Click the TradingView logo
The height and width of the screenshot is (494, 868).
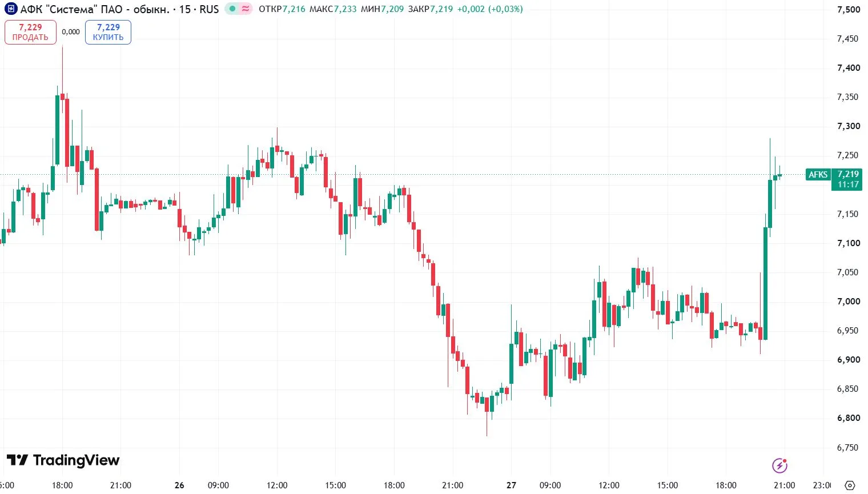point(63,460)
